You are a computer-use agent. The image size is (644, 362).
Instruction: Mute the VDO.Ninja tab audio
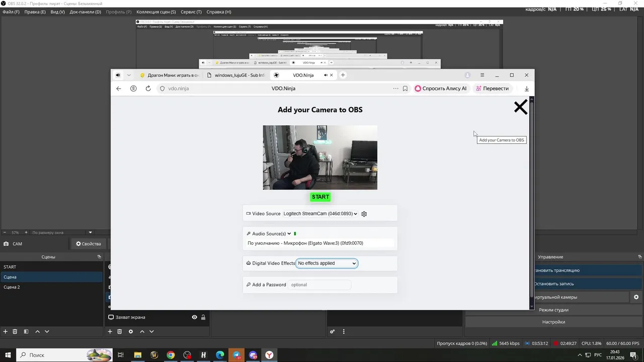tap(326, 75)
